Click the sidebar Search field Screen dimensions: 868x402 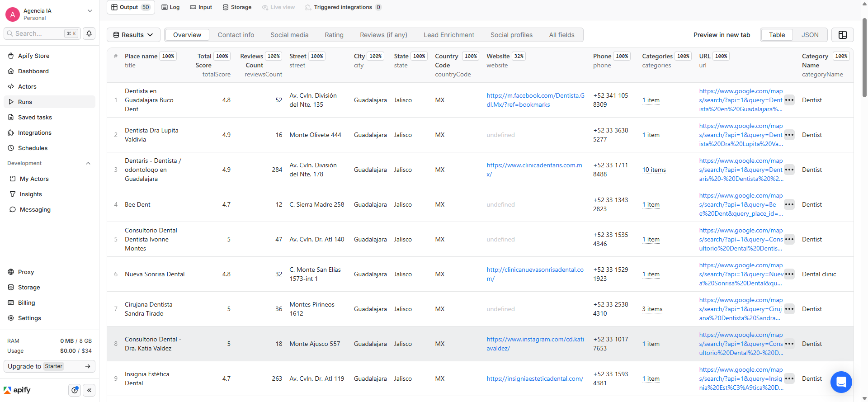point(42,33)
